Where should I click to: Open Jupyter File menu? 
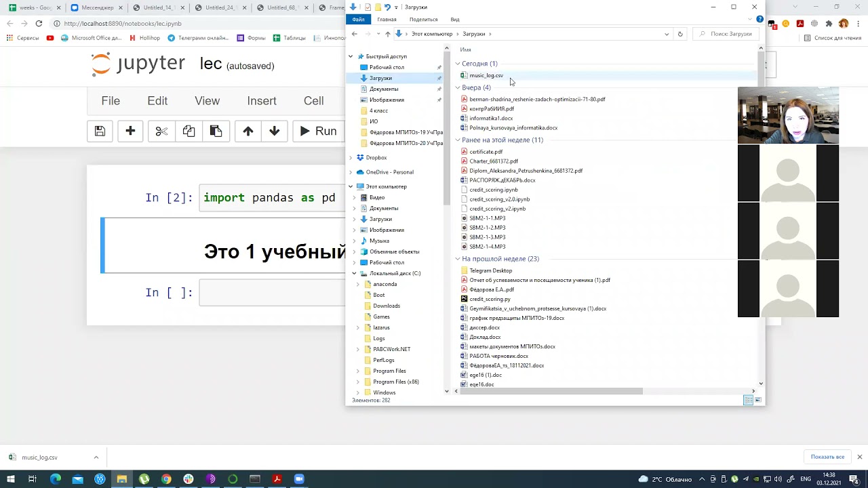click(111, 100)
